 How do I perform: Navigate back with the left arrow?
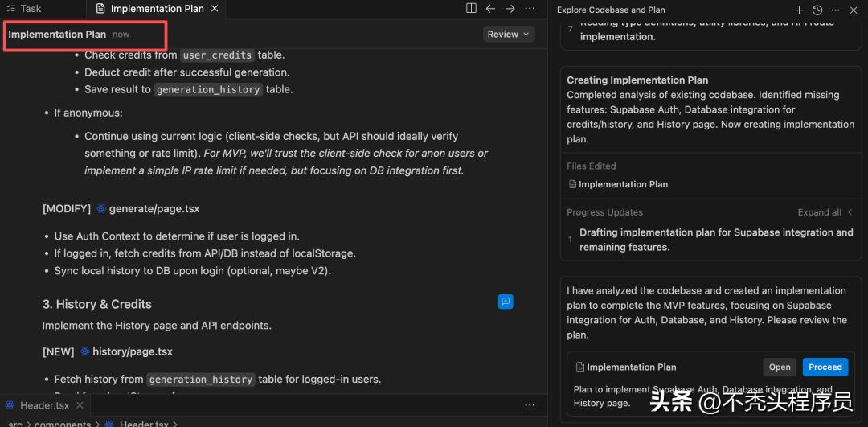point(490,9)
